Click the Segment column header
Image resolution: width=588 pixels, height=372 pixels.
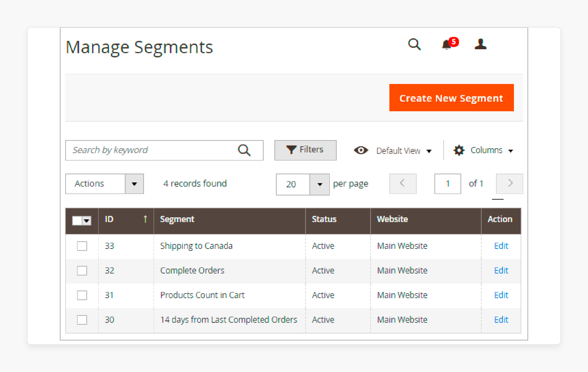pos(229,221)
